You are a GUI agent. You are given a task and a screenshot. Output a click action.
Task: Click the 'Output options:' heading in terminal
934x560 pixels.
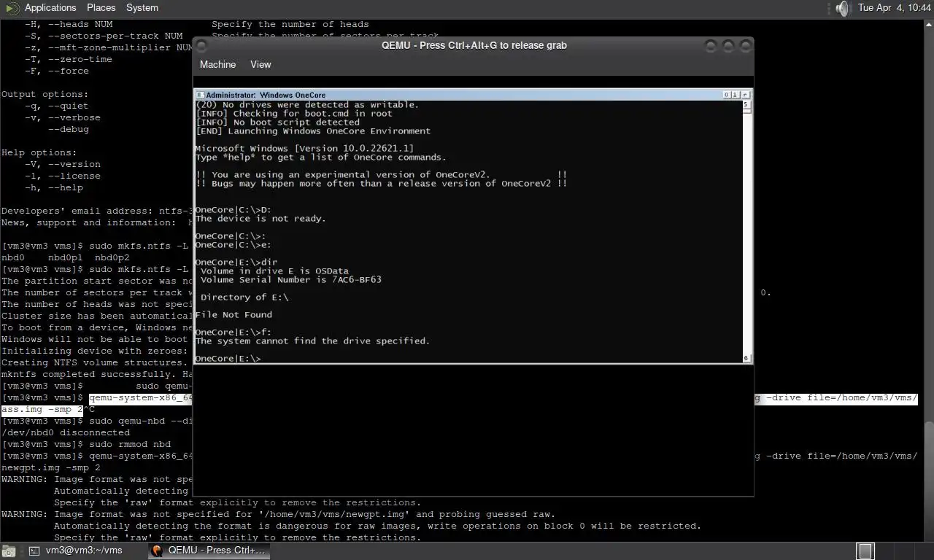coord(45,94)
